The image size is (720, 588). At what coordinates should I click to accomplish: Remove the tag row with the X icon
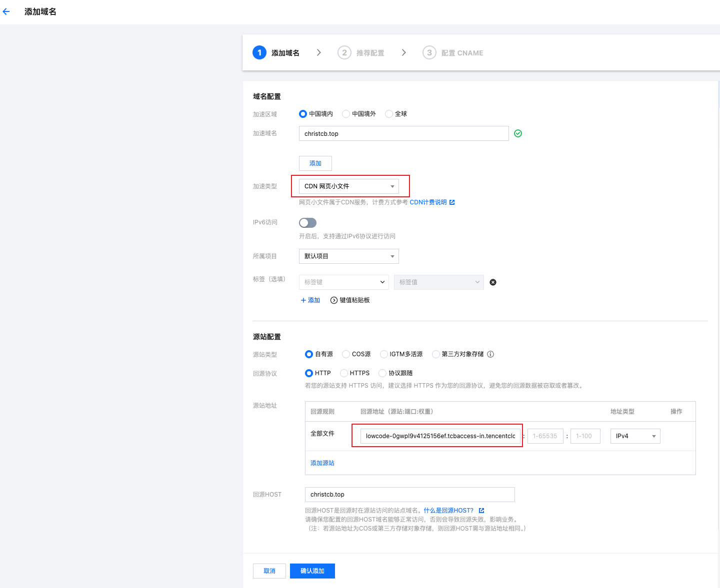(493, 282)
